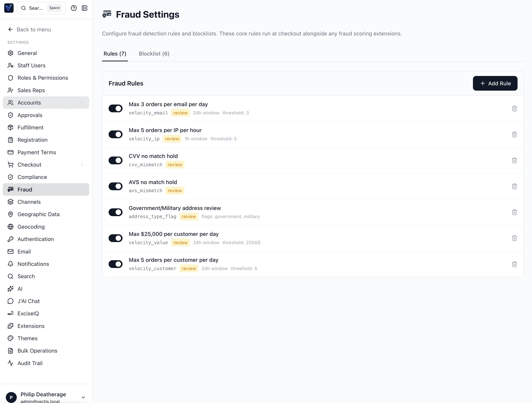Click the Add Rule button

pyautogui.click(x=495, y=83)
